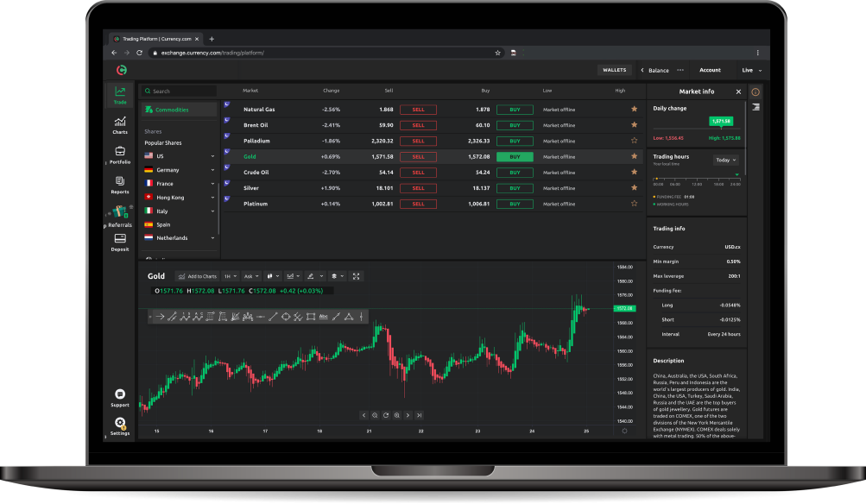Image resolution: width=866 pixels, height=504 pixels.
Task: Open the Portfolio icon in sidebar
Action: 120,154
